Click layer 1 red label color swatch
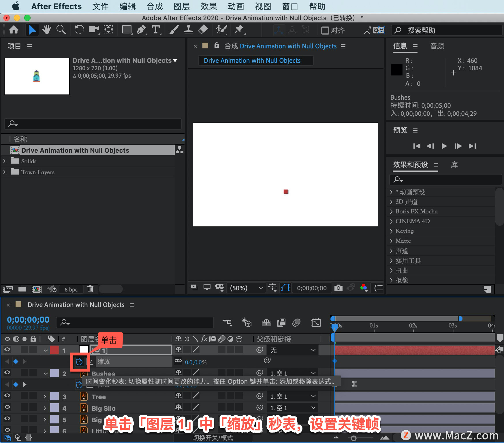 pyautogui.click(x=54, y=350)
